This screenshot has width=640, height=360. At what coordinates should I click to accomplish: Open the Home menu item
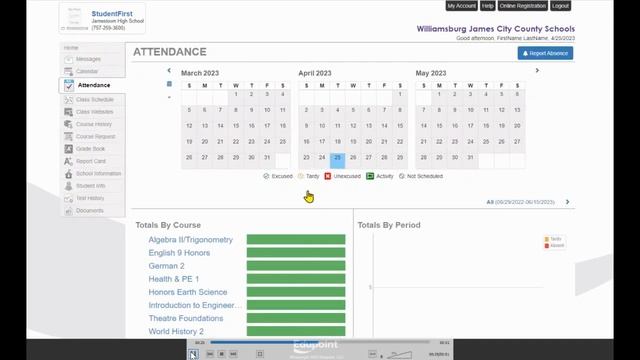[71, 48]
